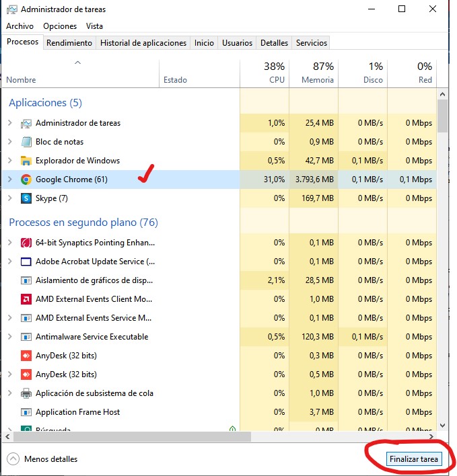The width and height of the screenshot is (457, 476).
Task: Expand the Antimalware Service Executable entry
Action: point(9,337)
